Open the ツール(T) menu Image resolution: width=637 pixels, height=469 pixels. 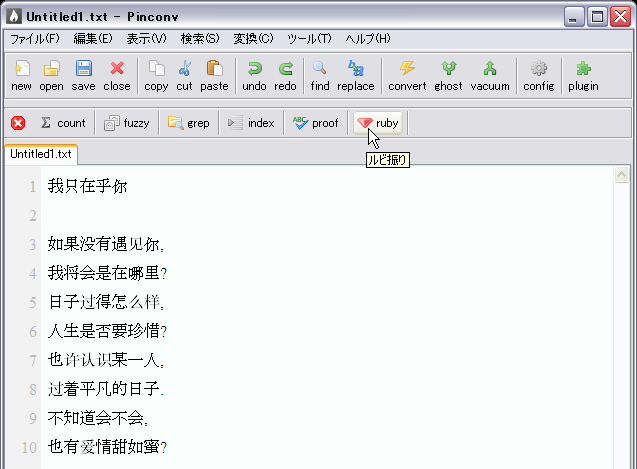309,39
